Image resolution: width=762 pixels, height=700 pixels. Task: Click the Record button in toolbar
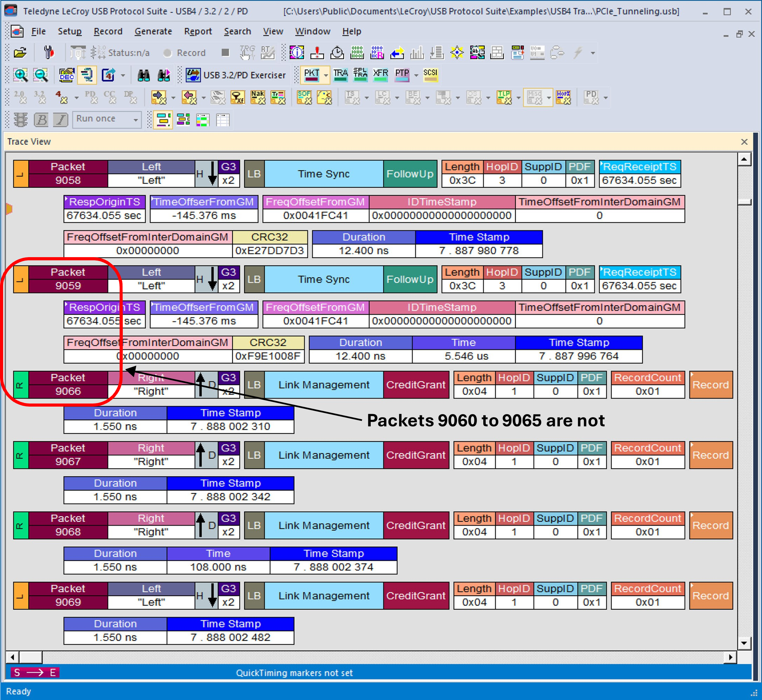(x=185, y=53)
